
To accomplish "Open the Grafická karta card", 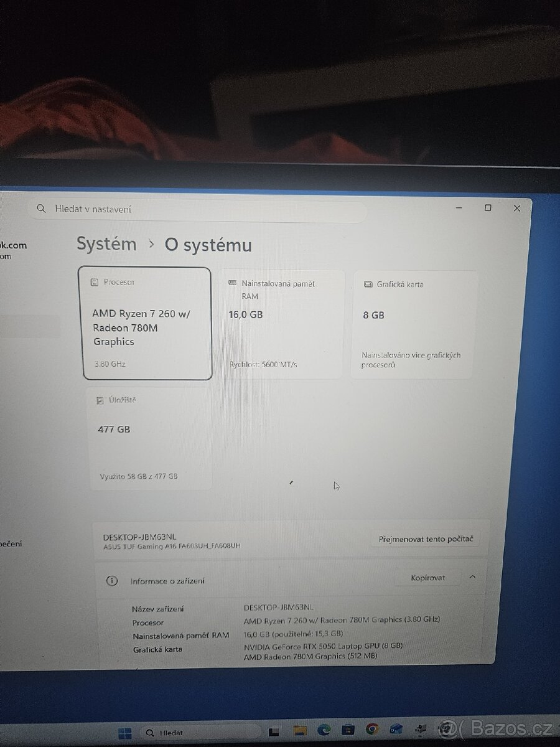I will (x=415, y=324).
